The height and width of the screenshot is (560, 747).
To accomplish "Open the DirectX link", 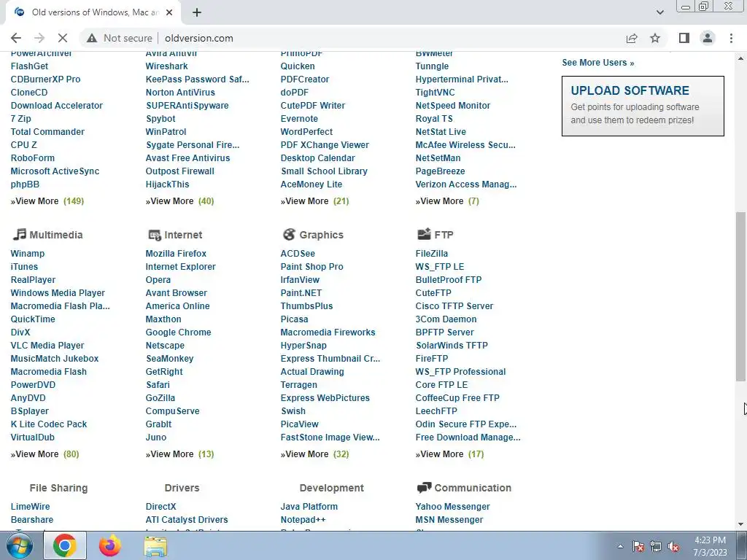I will click(x=160, y=506).
